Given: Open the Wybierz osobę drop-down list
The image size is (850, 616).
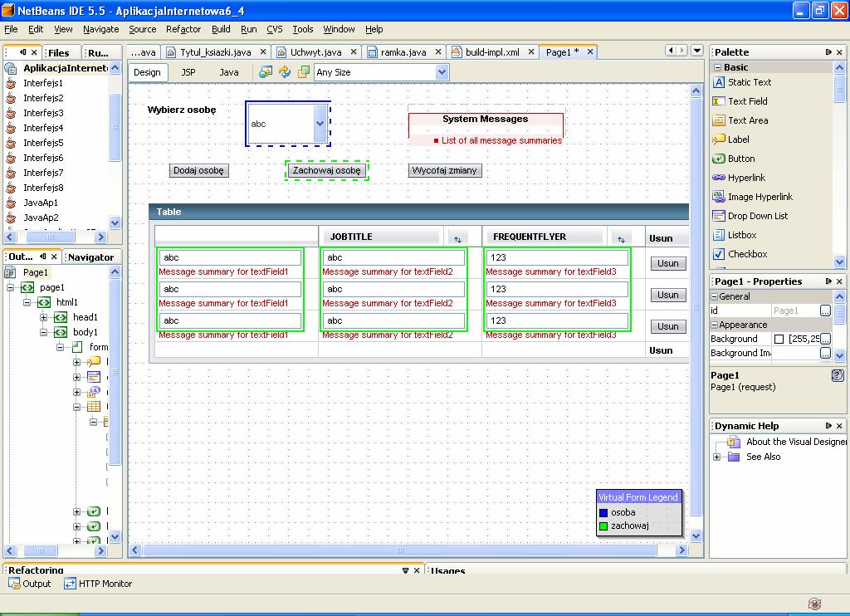Looking at the screenshot, I should point(320,124).
